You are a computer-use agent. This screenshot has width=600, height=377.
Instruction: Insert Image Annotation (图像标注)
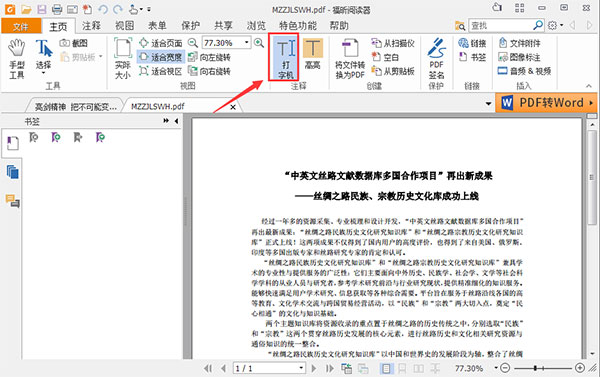click(x=519, y=57)
